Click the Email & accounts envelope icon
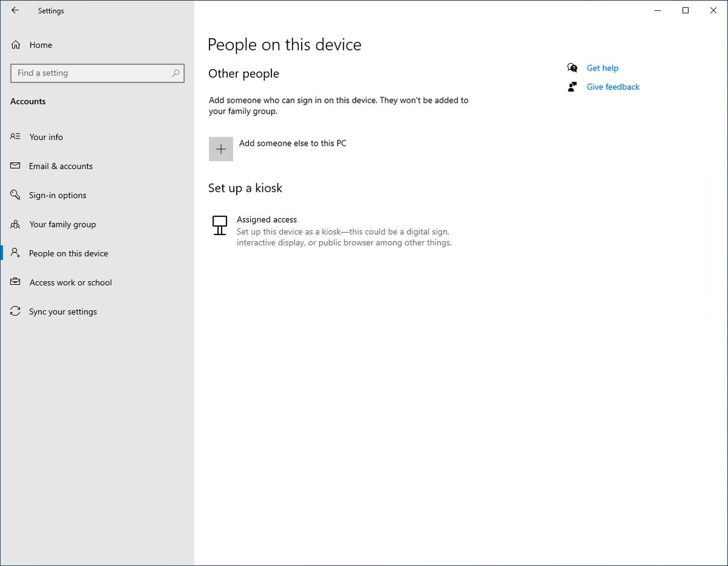728x566 pixels. coord(15,165)
